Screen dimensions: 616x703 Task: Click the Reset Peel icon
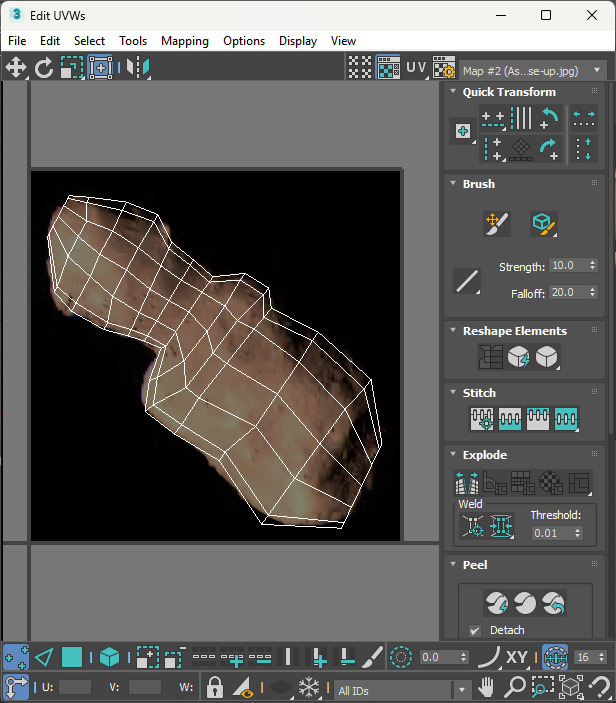click(553, 603)
